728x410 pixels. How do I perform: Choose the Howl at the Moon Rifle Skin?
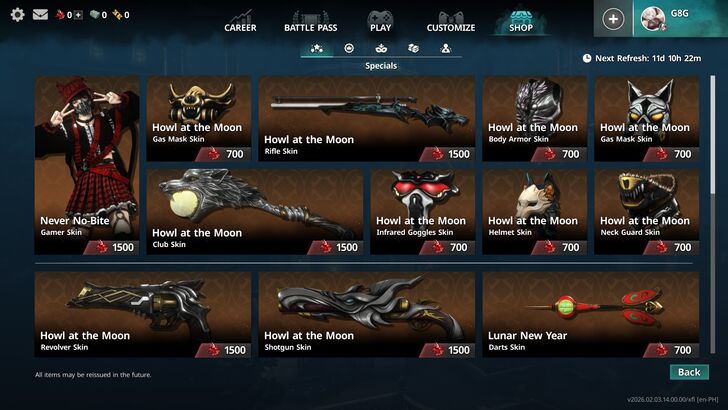(366, 119)
